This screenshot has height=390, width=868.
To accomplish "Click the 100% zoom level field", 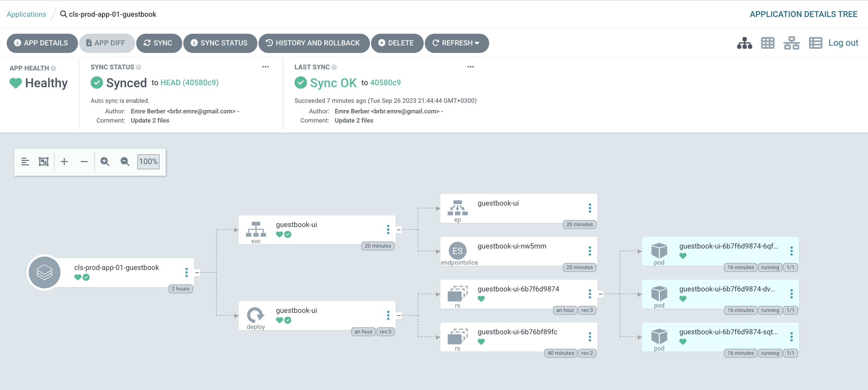I will click(148, 162).
